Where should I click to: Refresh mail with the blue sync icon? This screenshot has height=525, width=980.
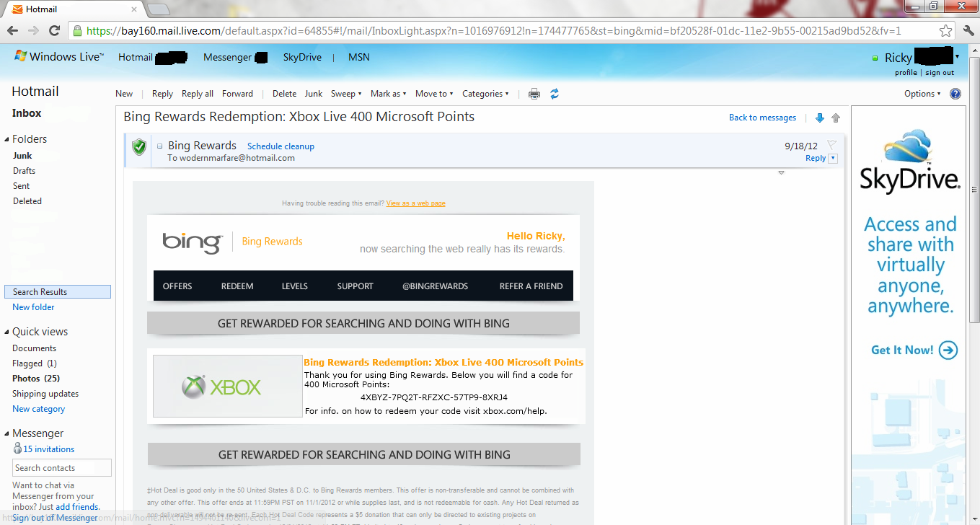pos(555,94)
